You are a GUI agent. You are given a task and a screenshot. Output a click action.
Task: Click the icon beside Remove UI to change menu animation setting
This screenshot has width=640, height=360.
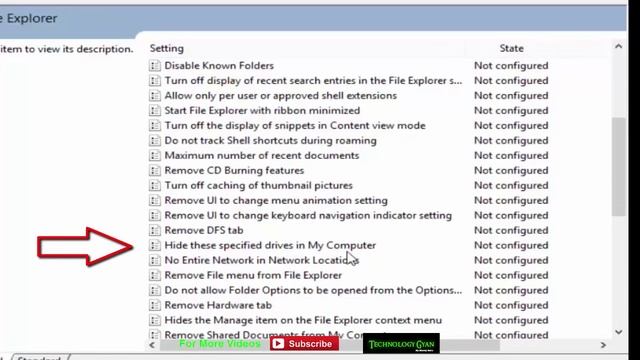click(155, 200)
